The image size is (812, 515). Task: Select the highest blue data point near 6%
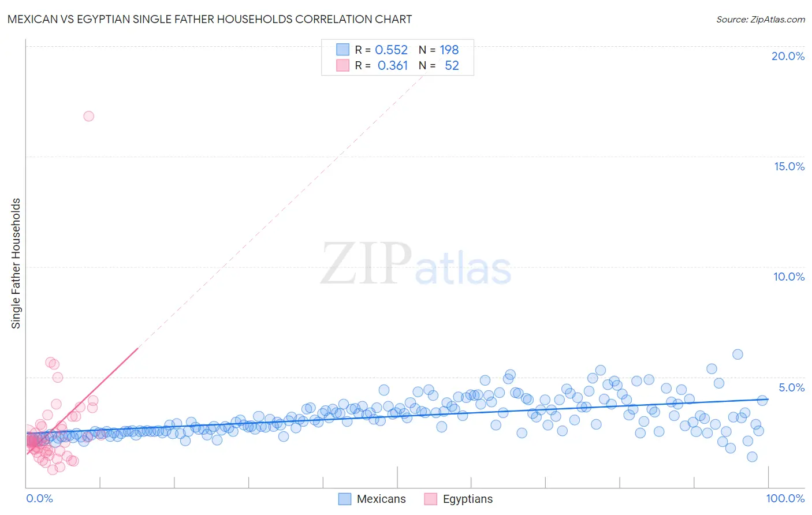pos(737,354)
